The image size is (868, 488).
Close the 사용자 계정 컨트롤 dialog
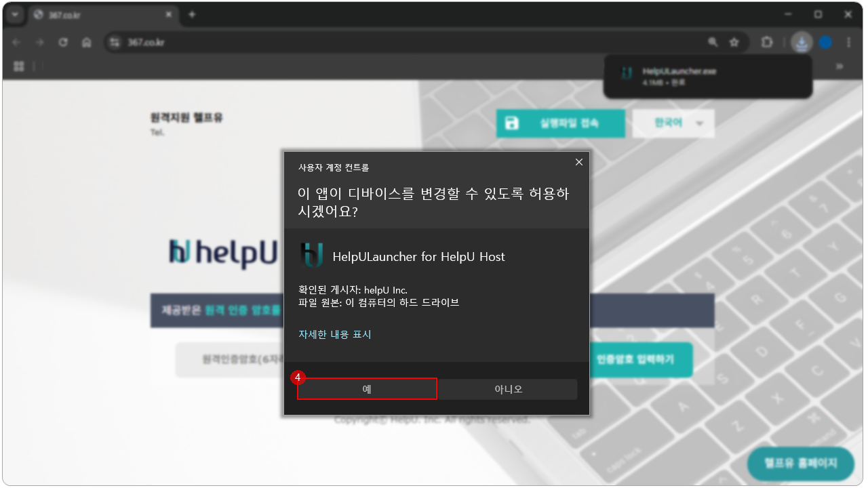point(578,162)
